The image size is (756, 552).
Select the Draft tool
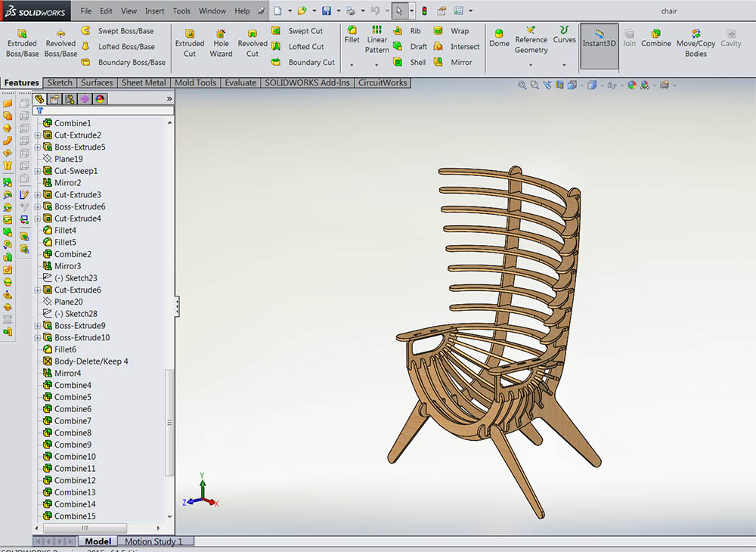[411, 46]
